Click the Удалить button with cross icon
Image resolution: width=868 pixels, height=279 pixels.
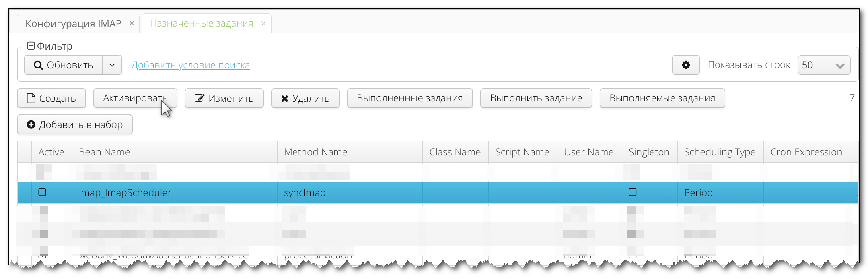click(x=305, y=99)
